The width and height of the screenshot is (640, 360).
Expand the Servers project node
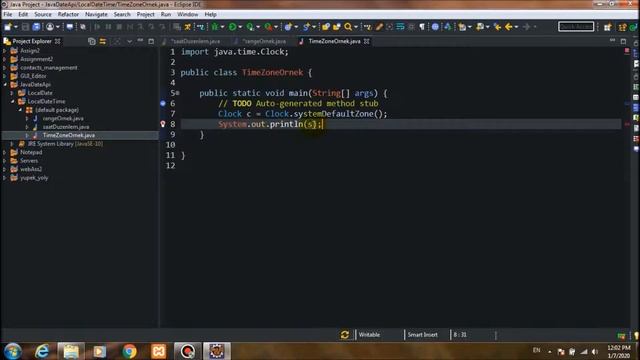pyautogui.click(x=5, y=161)
